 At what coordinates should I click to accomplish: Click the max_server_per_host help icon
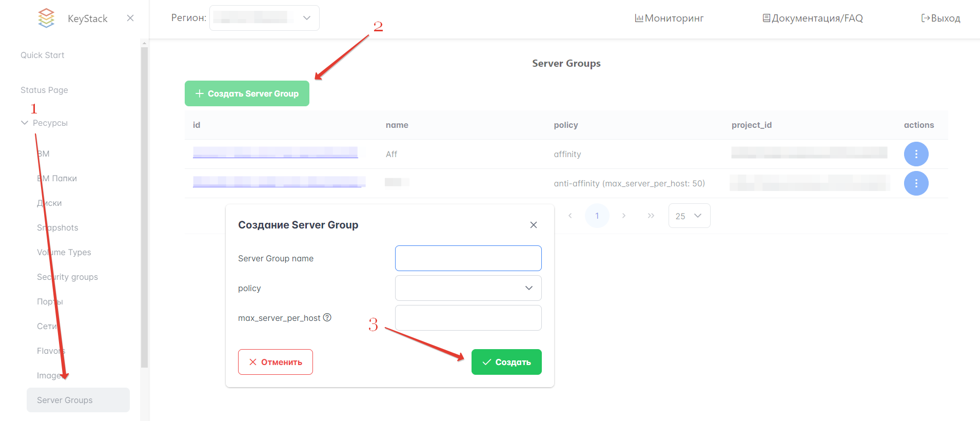click(x=327, y=317)
